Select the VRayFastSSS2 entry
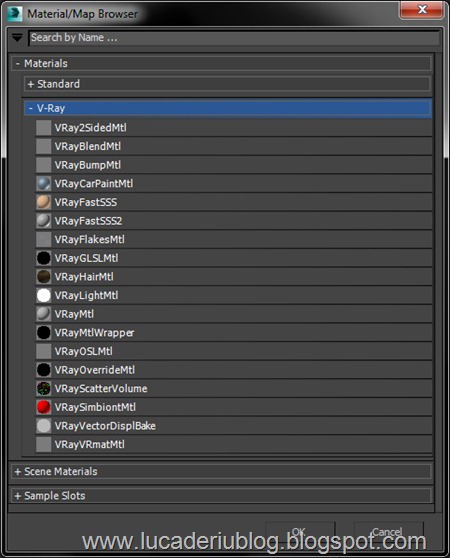Viewport: 450px width, 558px height. (234, 221)
